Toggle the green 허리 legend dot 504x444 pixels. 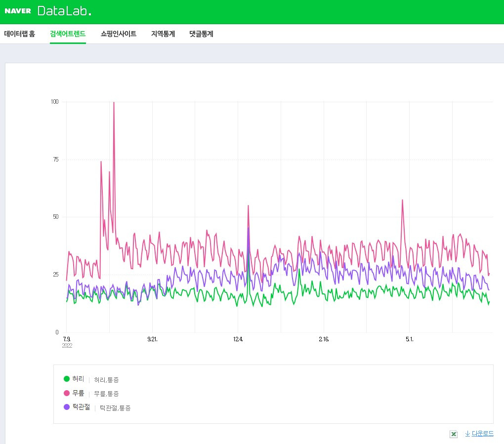coord(67,379)
